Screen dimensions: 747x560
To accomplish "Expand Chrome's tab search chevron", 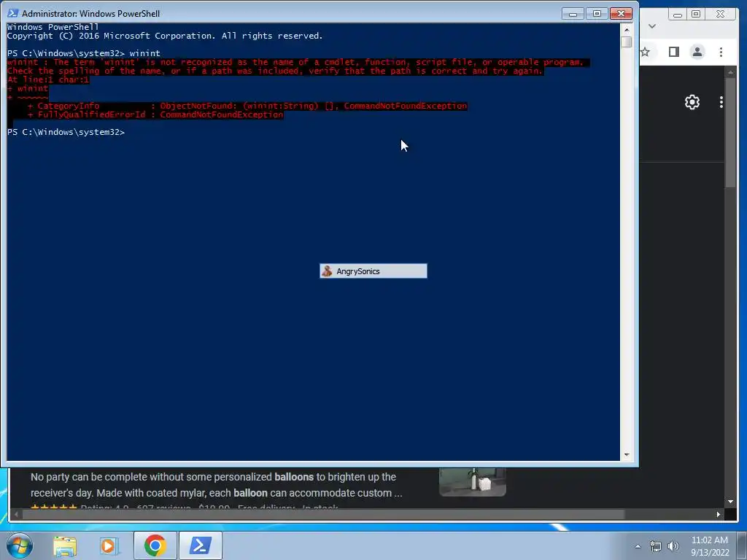I will [652, 26].
